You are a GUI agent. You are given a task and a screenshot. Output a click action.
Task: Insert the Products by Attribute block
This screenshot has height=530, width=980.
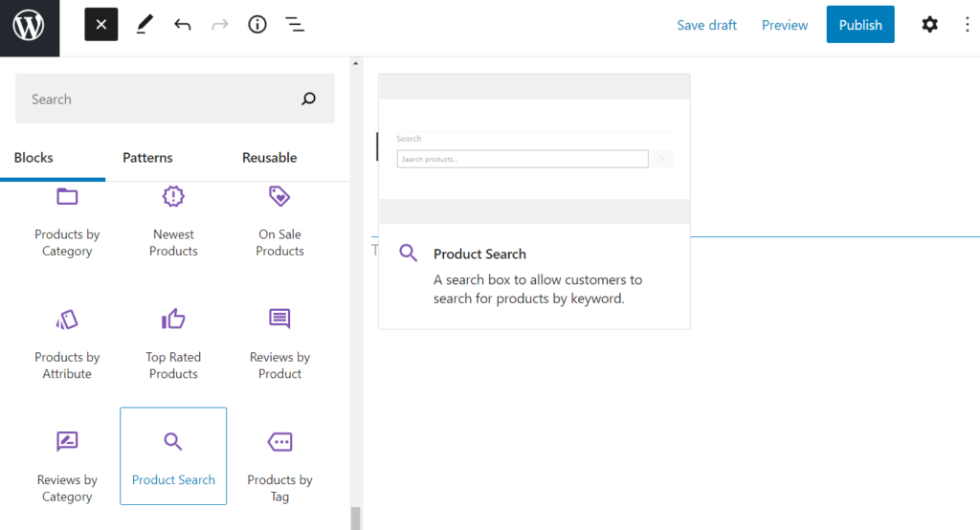(67, 344)
